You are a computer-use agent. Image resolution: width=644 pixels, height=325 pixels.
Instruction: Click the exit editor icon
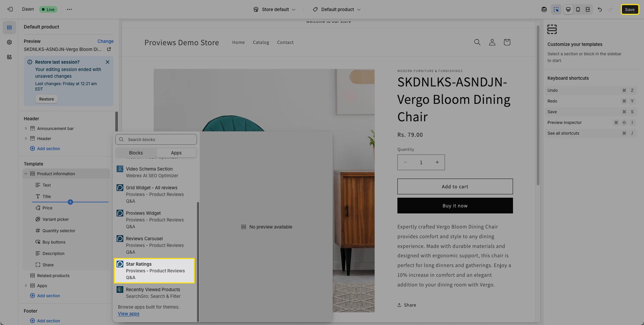click(x=10, y=9)
